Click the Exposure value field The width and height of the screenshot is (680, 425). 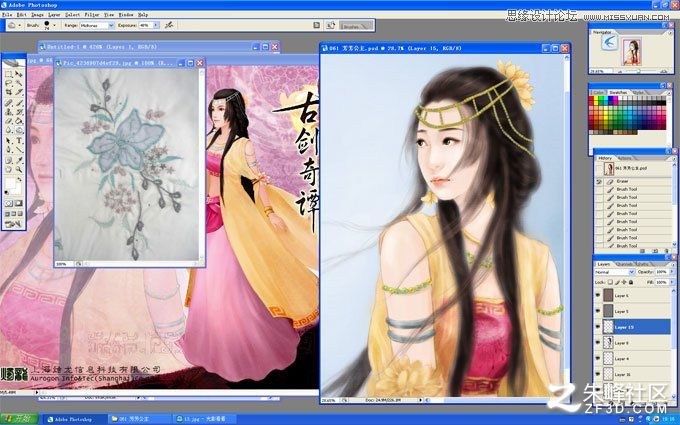146,25
